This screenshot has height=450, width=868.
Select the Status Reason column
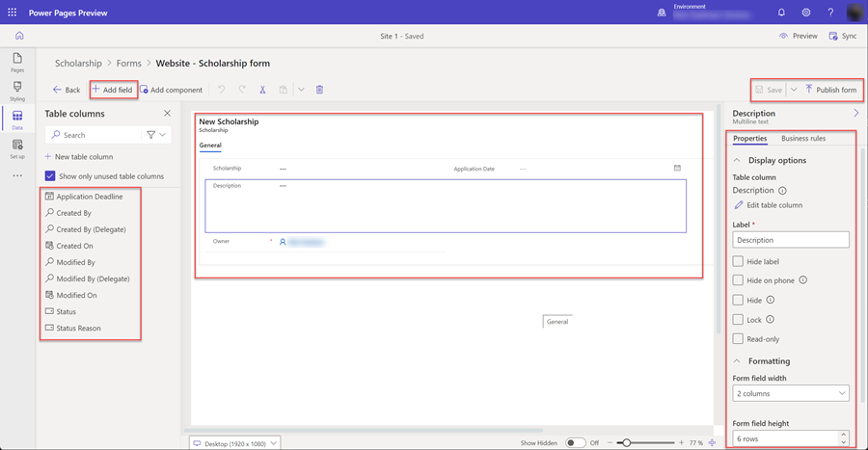tap(73, 328)
